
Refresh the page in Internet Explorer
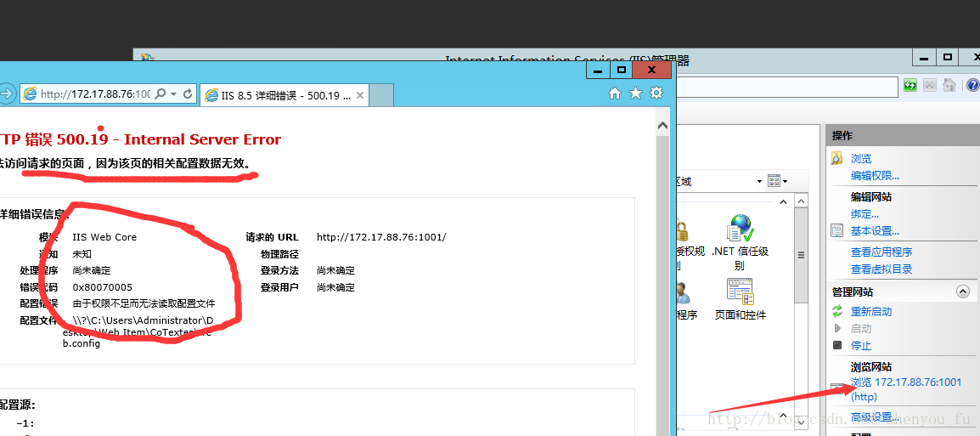[x=187, y=93]
